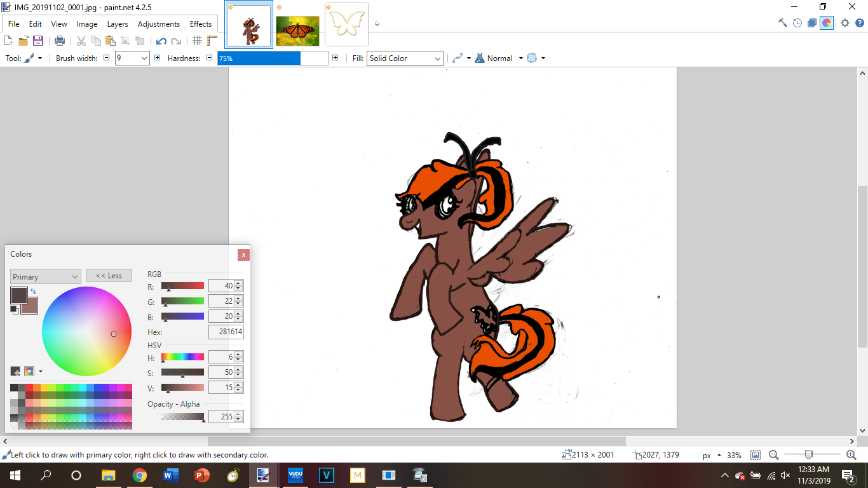The height and width of the screenshot is (488, 868).
Task: Expand the Fill Solid Color dropdown
Action: point(405,58)
